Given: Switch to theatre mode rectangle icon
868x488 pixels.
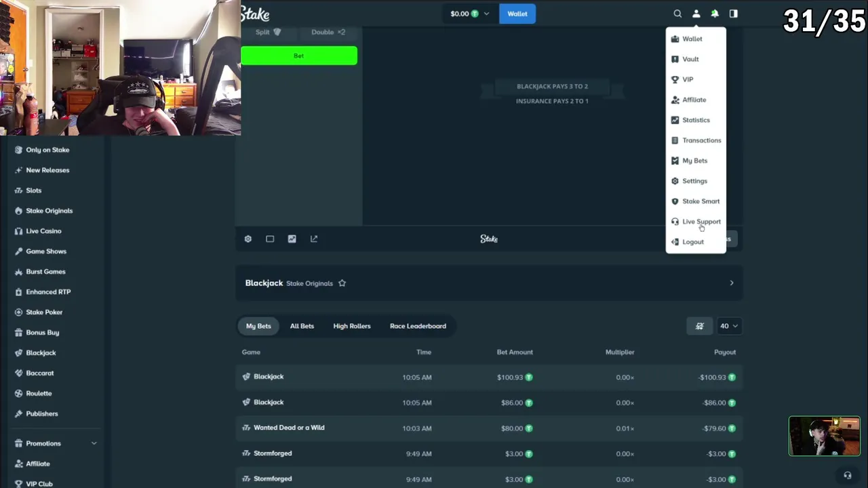Looking at the screenshot, I should coord(270,239).
